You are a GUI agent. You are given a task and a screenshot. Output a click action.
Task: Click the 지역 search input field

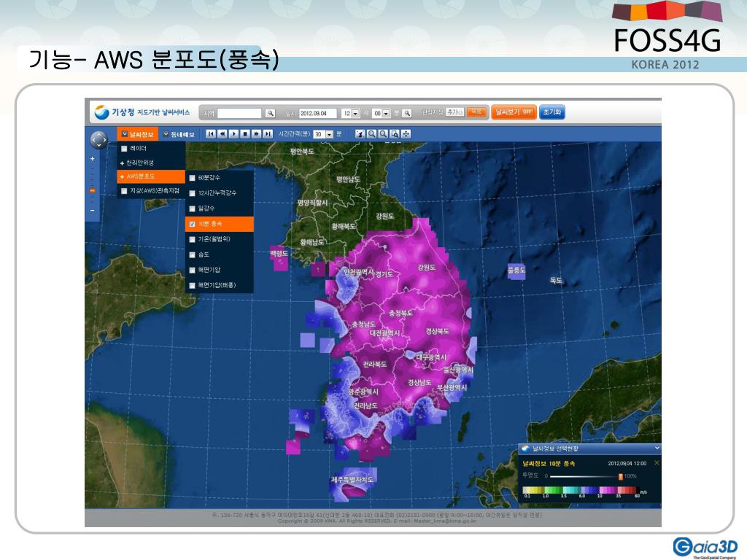point(239,113)
